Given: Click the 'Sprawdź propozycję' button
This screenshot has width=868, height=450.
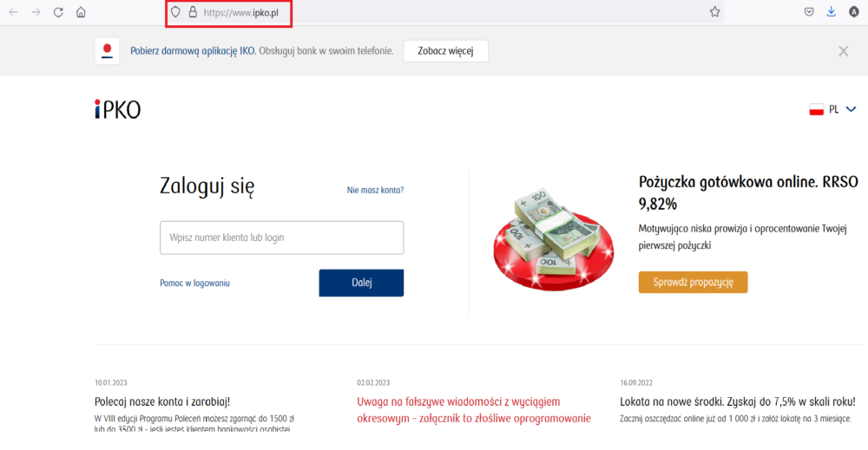Looking at the screenshot, I should point(693,282).
